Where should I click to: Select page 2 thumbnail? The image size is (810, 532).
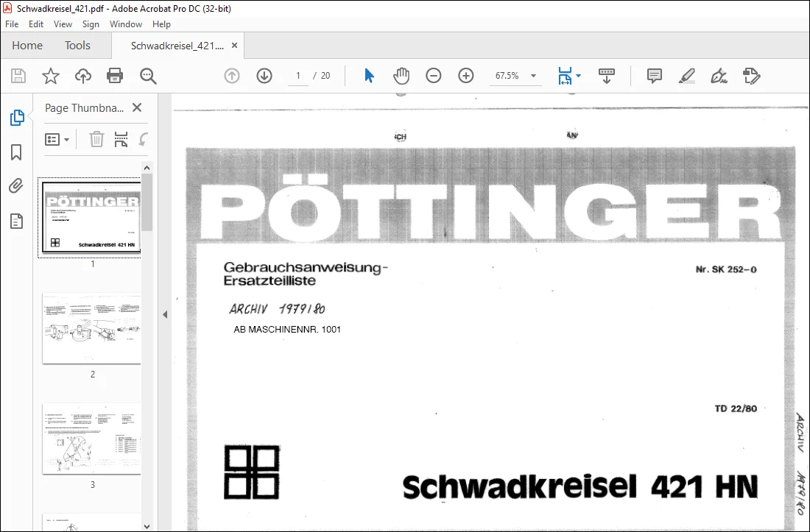[91, 329]
